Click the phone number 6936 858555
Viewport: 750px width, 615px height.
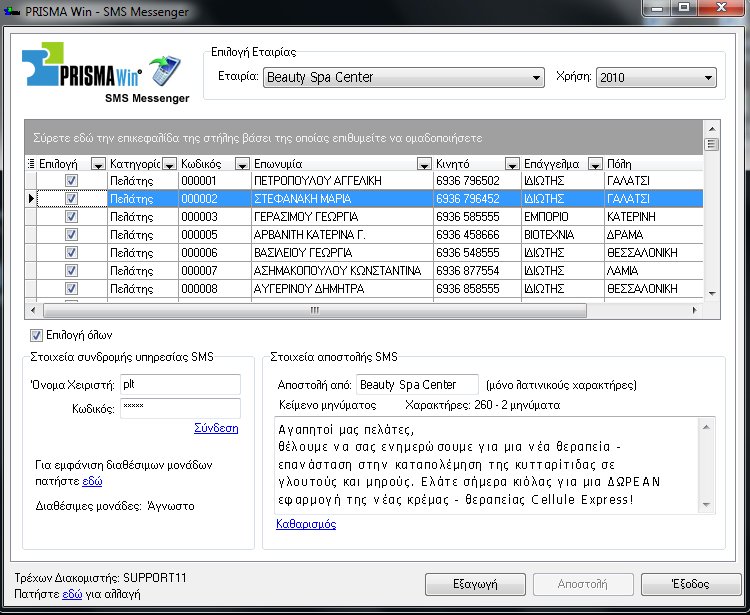468,289
